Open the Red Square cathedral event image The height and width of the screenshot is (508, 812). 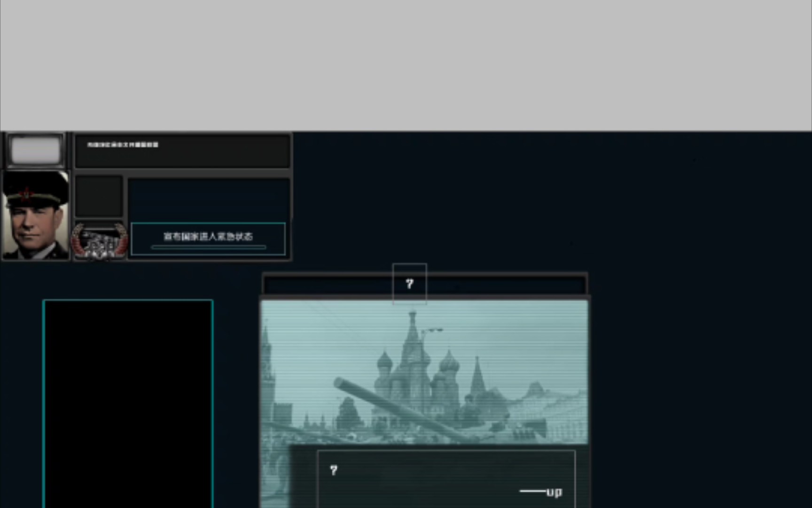[424, 372]
